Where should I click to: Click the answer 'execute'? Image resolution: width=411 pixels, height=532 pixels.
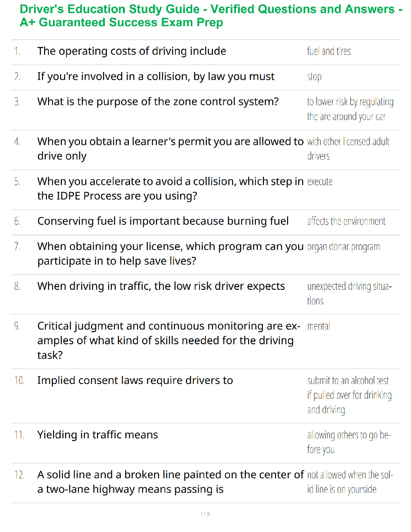click(320, 182)
